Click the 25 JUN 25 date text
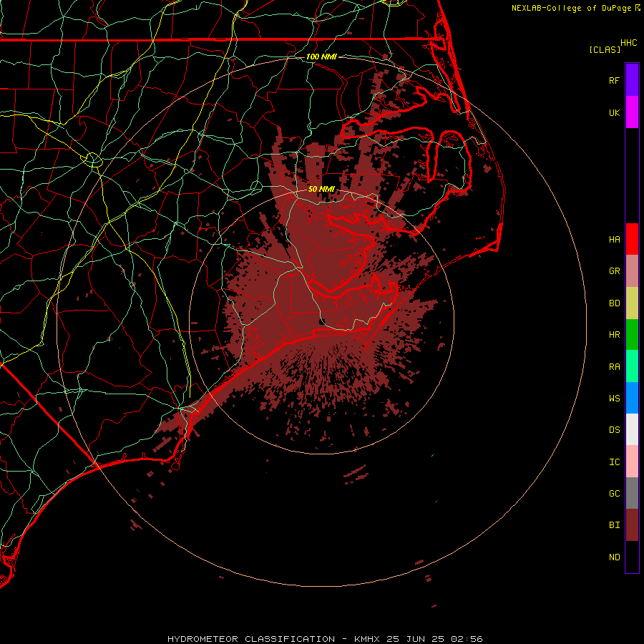Viewport: 644px width, 644px height. pos(415,639)
